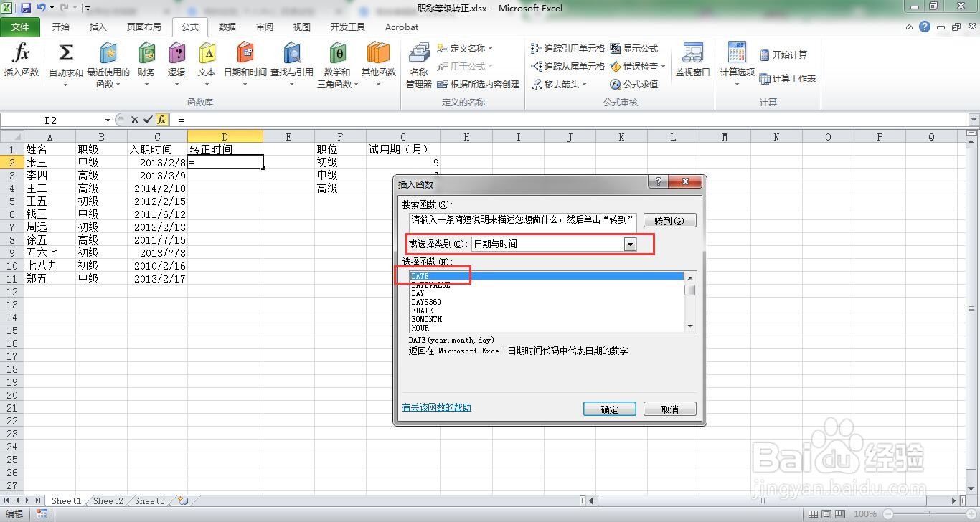Click the column D header

pos(225,136)
